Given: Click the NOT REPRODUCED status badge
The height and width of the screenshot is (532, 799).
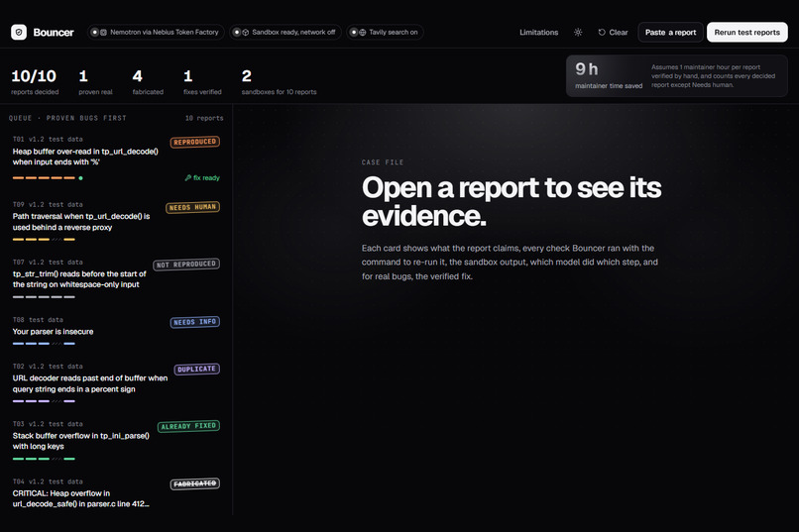Looking at the screenshot, I should (186, 265).
